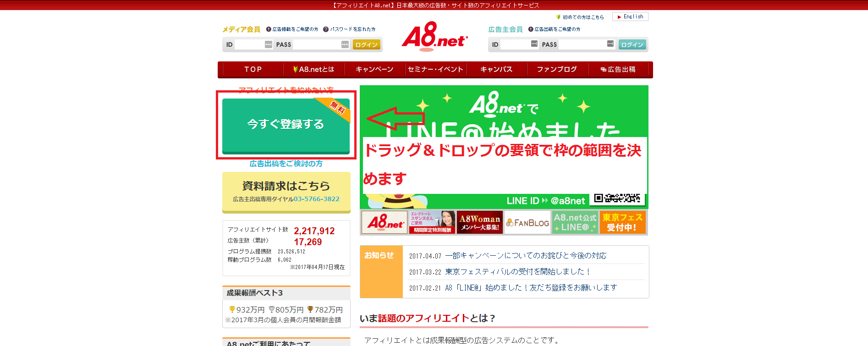Click the 資料請求はこちら yellow button
Viewport: 868px width, 346px height.
pos(286,192)
